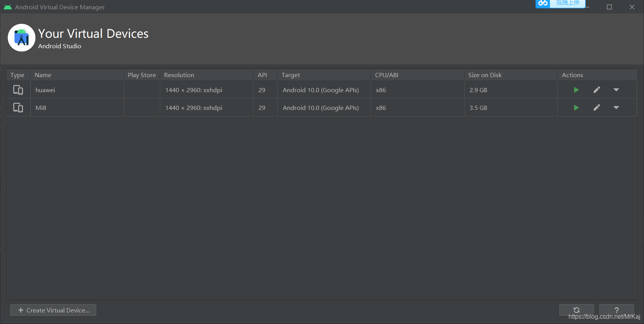
Task: Click the Android Studio logo icon
Action: click(22, 38)
